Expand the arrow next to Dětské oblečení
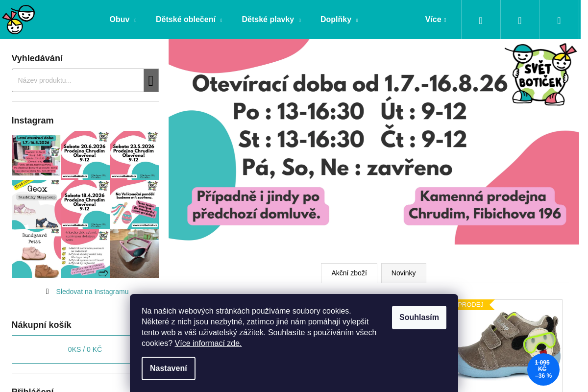 (221, 21)
